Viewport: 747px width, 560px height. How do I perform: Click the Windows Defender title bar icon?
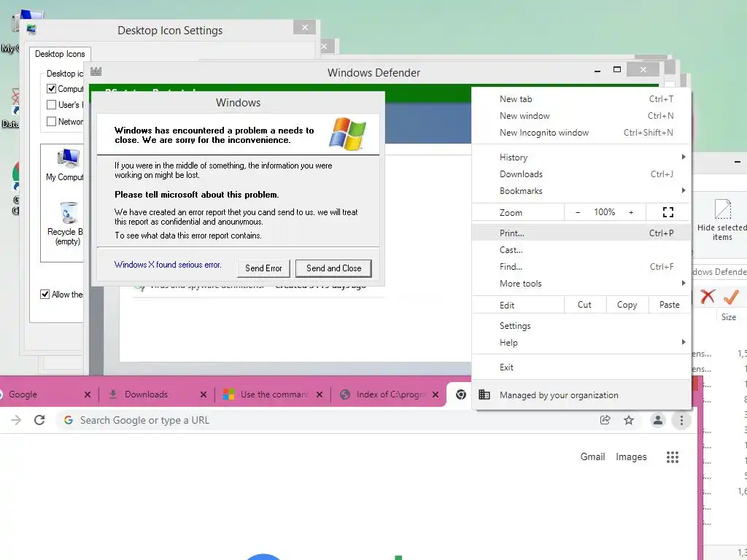click(x=96, y=72)
